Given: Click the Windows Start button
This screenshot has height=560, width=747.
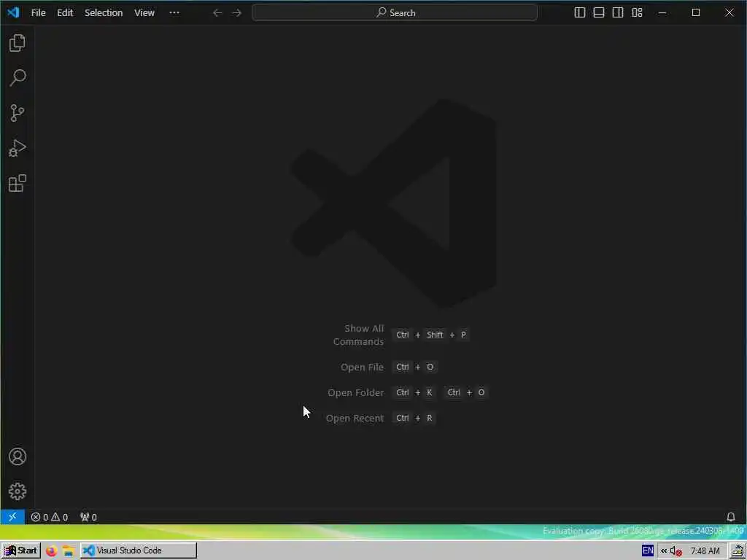Looking at the screenshot, I should [x=20, y=551].
